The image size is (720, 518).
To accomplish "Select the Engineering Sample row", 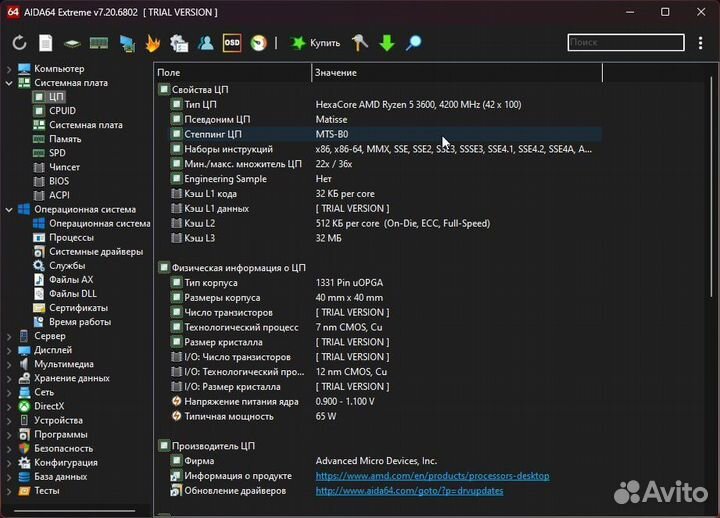I will click(x=386, y=179).
